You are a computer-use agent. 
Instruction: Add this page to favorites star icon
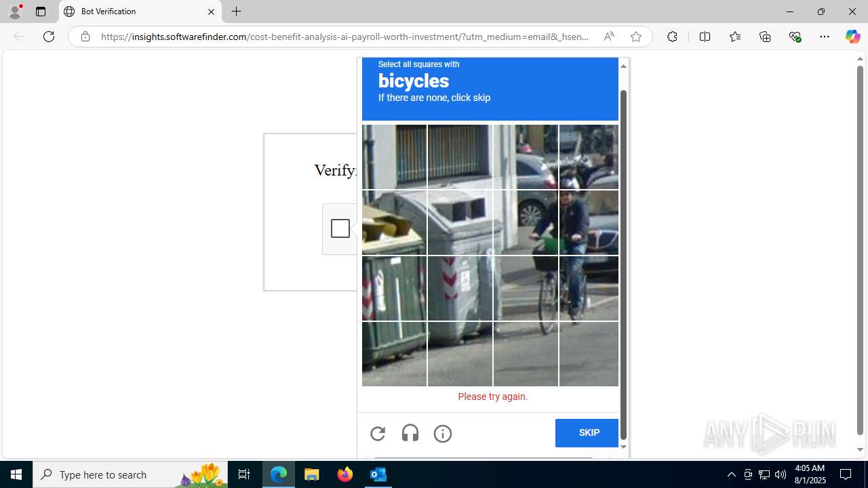pos(635,37)
